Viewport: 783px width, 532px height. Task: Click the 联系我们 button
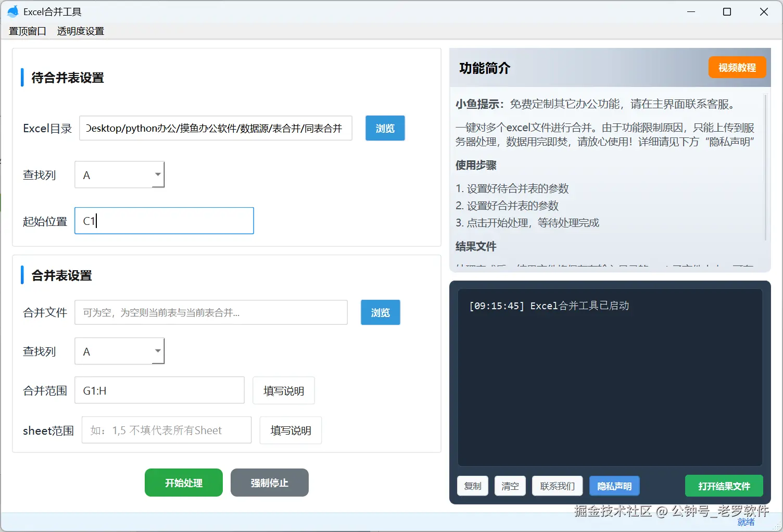click(558, 486)
